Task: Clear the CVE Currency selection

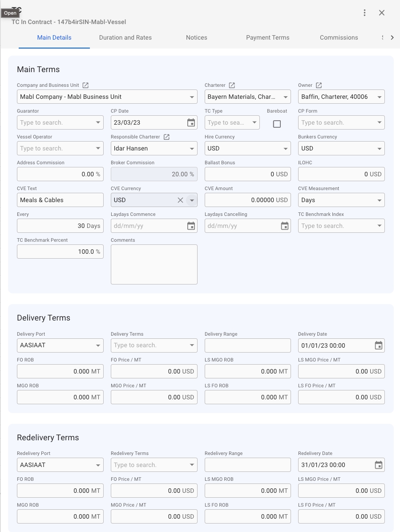Action: [180, 200]
